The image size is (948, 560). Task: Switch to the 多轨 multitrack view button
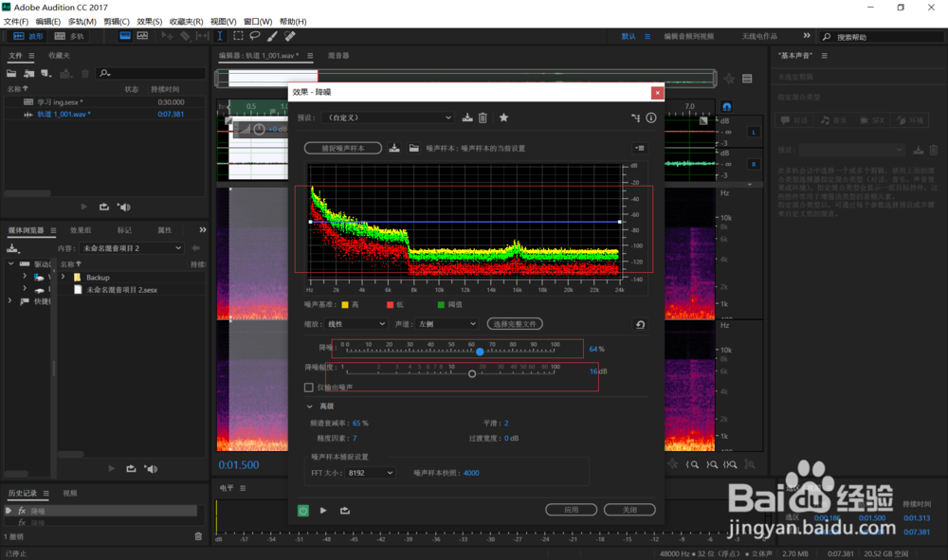(x=69, y=36)
